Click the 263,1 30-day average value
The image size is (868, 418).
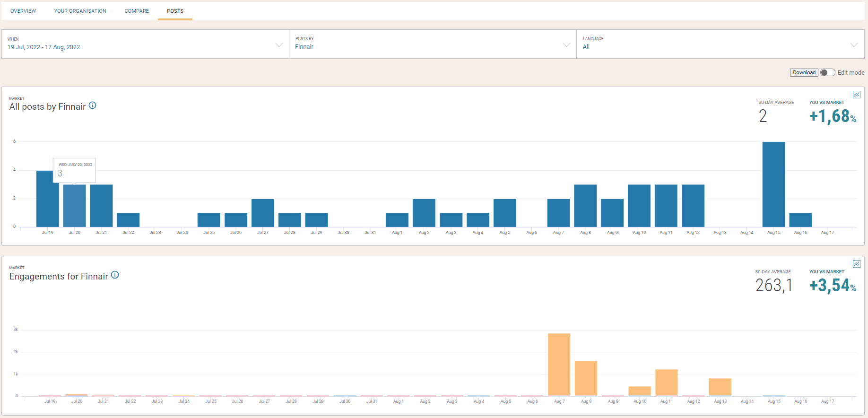pos(773,285)
